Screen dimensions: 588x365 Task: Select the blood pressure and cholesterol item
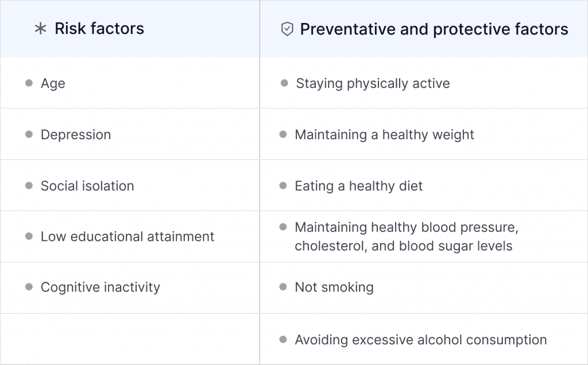[406, 237]
